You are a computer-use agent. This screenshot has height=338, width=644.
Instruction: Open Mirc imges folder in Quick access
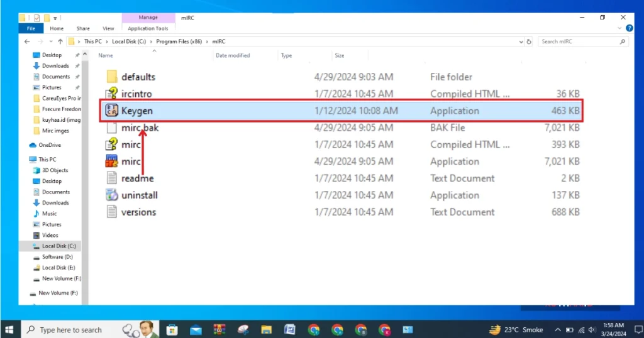click(x=55, y=131)
